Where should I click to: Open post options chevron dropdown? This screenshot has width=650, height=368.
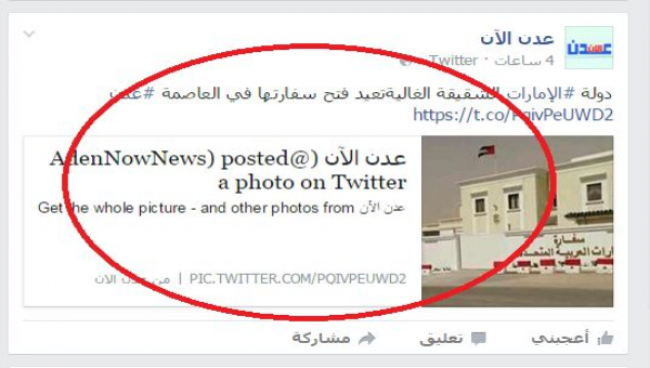coord(29,34)
